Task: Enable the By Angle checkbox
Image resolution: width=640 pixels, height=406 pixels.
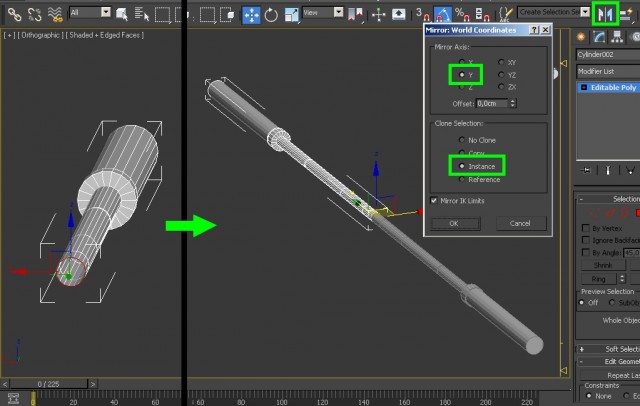Action: coord(586,253)
